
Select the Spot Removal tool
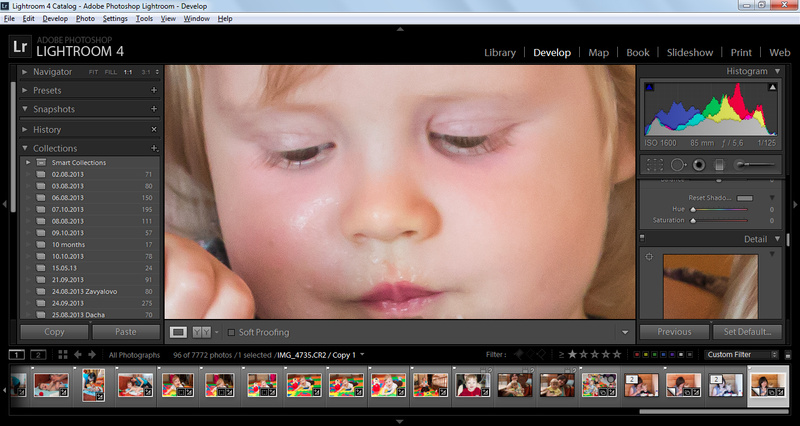(677, 164)
